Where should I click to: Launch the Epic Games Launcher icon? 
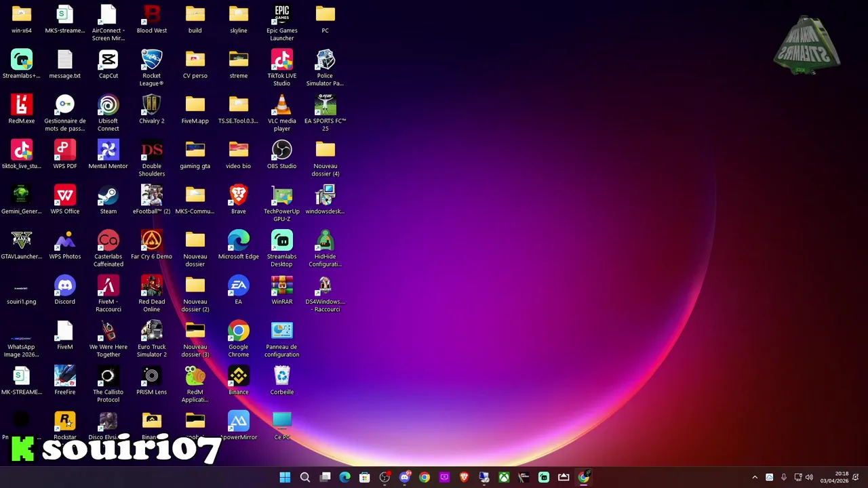[x=282, y=23]
